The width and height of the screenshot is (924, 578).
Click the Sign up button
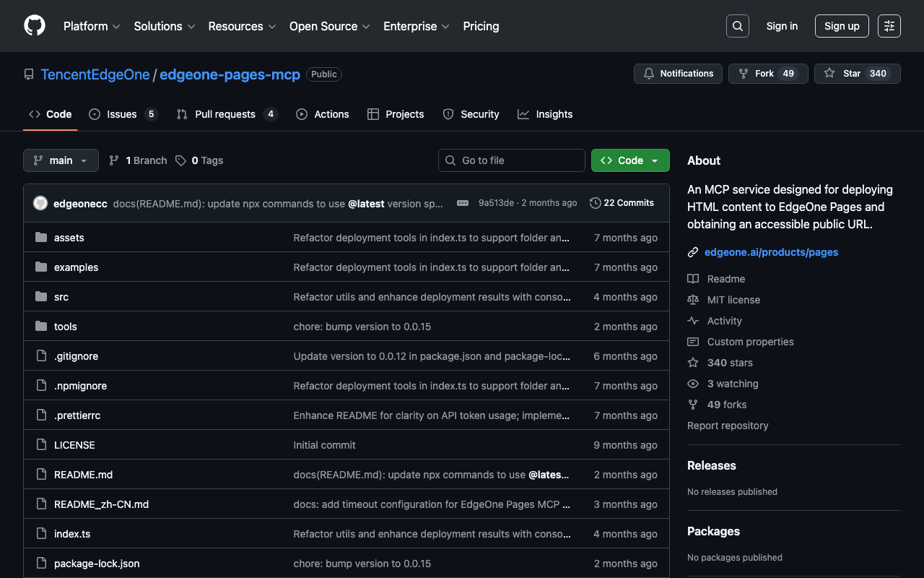tap(842, 26)
